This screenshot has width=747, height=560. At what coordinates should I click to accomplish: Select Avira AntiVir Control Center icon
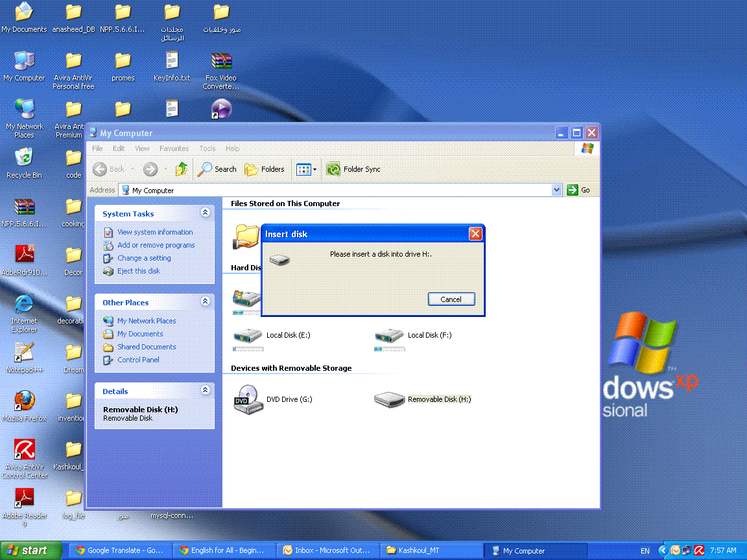point(24,459)
